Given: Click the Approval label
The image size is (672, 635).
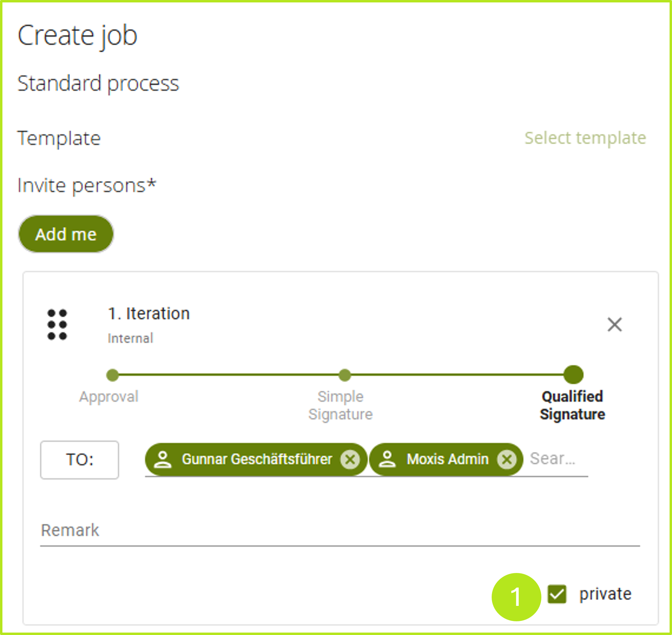Looking at the screenshot, I should coord(109,396).
